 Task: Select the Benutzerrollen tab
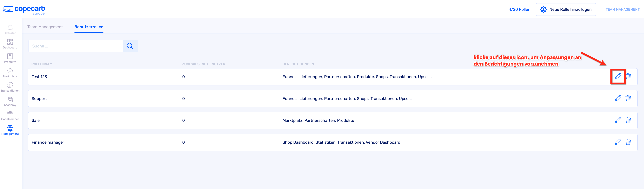coord(89,27)
